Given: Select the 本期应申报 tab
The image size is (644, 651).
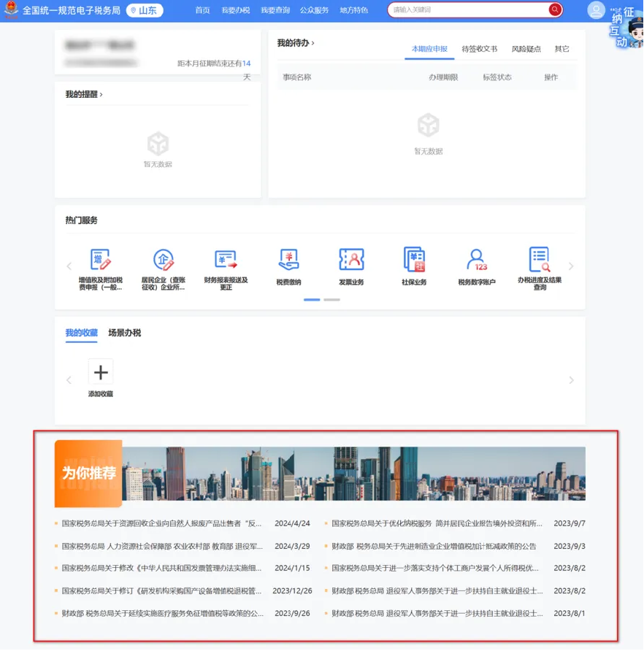Looking at the screenshot, I should pos(429,49).
